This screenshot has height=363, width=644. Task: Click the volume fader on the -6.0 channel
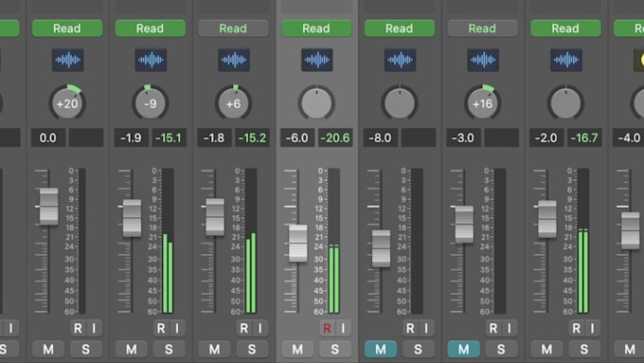(297, 244)
